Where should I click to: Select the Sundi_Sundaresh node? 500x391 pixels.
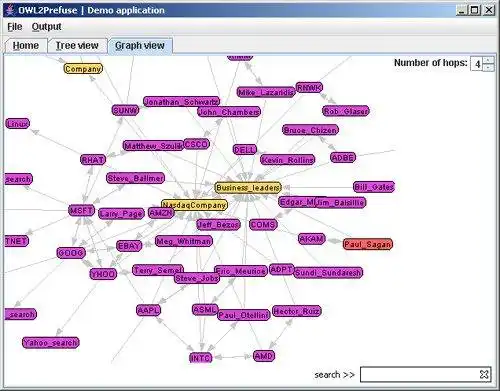pyautogui.click(x=328, y=272)
